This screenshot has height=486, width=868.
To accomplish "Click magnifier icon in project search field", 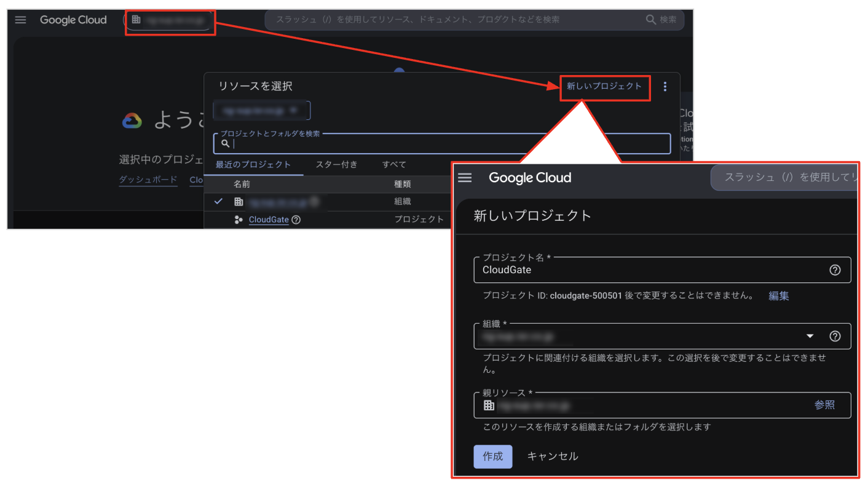I will pyautogui.click(x=226, y=143).
